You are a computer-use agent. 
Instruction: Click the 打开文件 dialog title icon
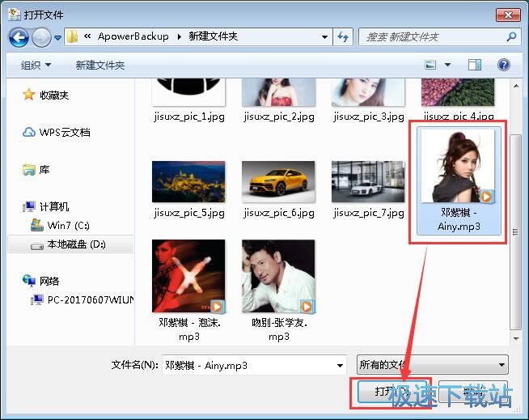tap(15, 15)
